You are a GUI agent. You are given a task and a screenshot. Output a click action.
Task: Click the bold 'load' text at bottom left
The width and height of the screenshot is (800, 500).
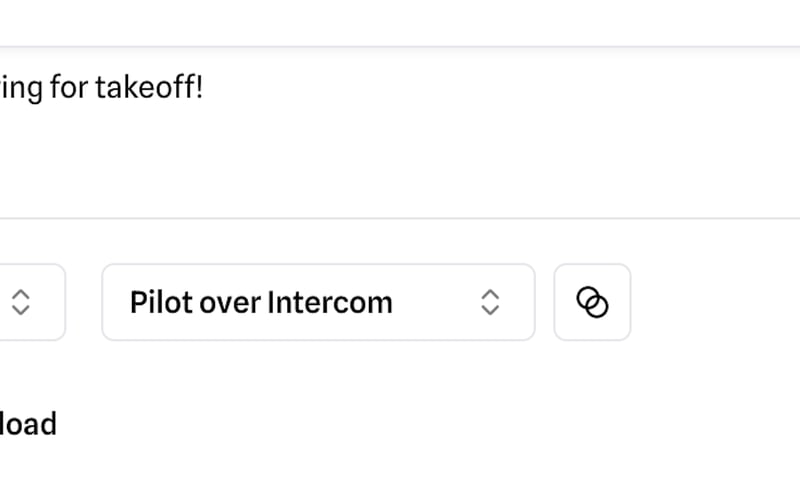click(x=28, y=424)
